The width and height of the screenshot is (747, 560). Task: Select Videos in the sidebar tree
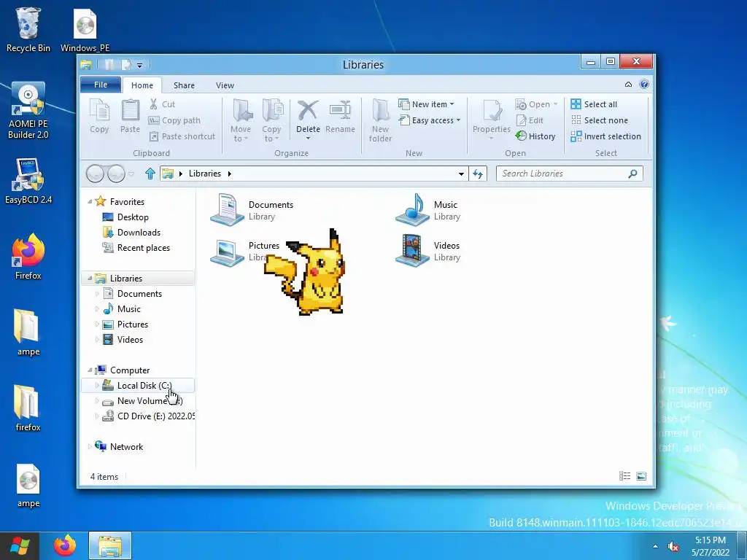pyautogui.click(x=130, y=340)
